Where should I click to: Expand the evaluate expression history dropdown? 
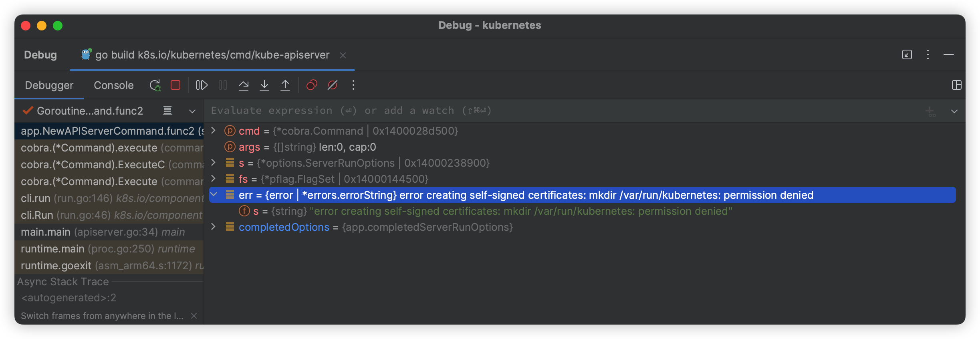click(x=954, y=111)
